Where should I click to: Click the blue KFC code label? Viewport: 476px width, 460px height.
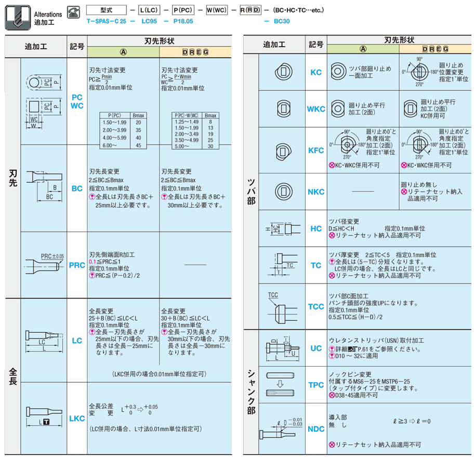click(316, 151)
